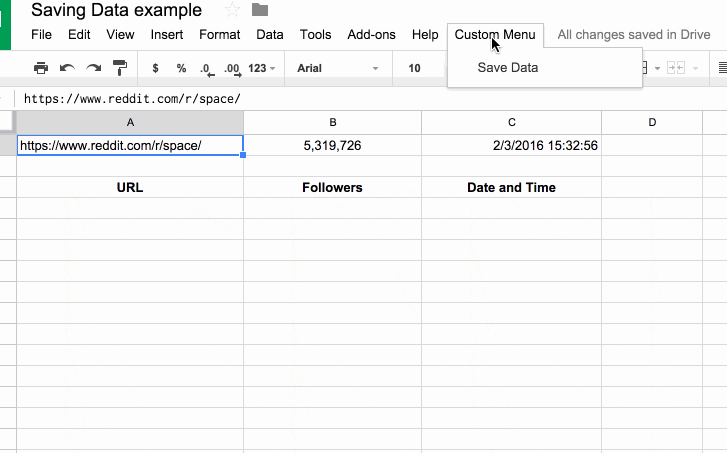Click the redo arrow icon
727x453 pixels.
(x=94, y=68)
